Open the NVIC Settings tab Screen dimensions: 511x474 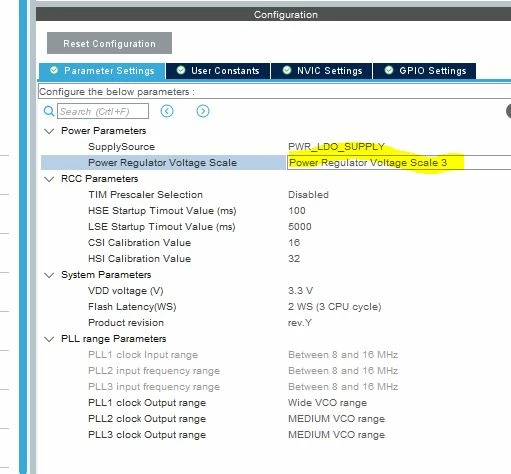(322, 71)
